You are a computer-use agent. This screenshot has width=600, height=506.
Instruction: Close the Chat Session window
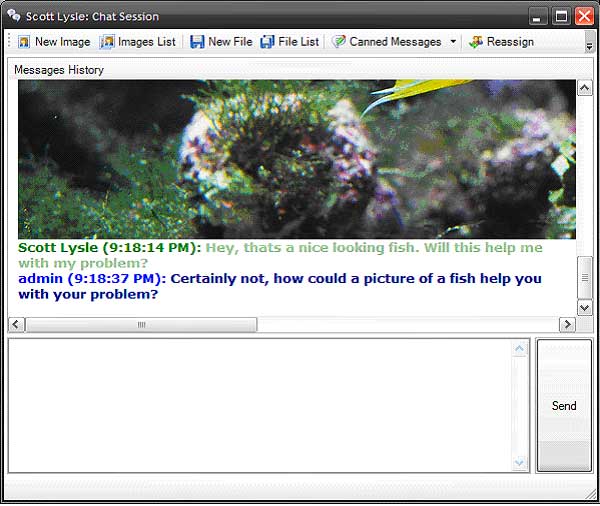(585, 16)
